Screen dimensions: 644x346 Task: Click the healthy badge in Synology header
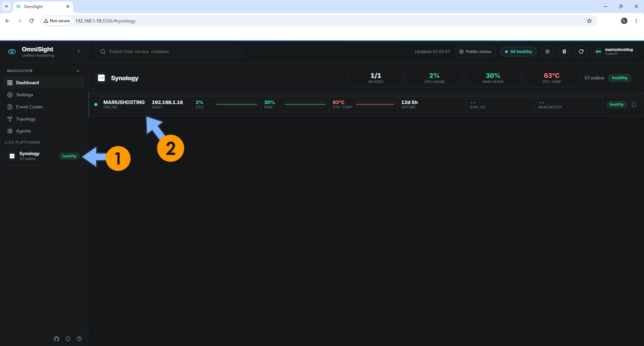[620, 78]
